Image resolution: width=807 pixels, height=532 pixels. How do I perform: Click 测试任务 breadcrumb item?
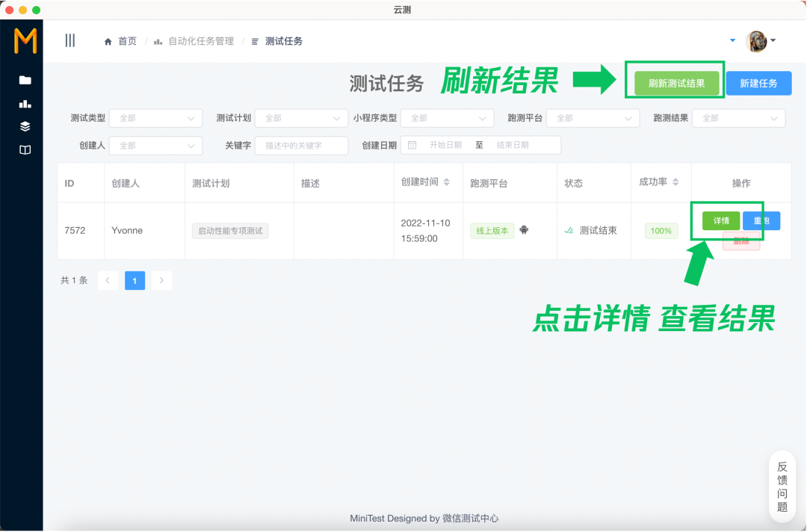pos(284,41)
